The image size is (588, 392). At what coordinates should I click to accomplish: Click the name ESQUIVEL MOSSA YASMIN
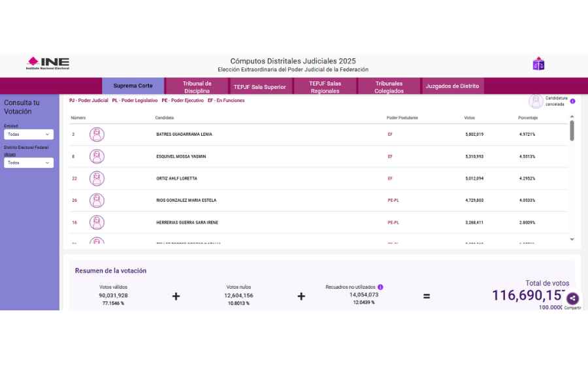click(181, 156)
